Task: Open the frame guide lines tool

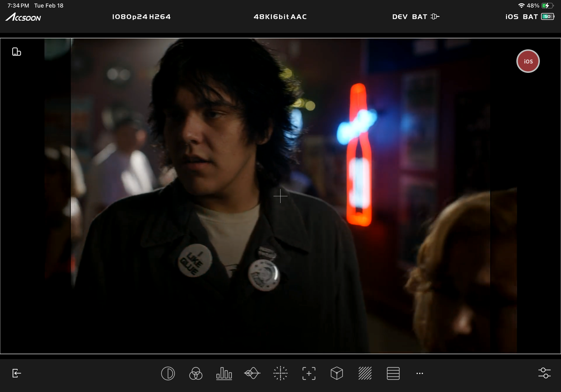Action: coord(393,373)
